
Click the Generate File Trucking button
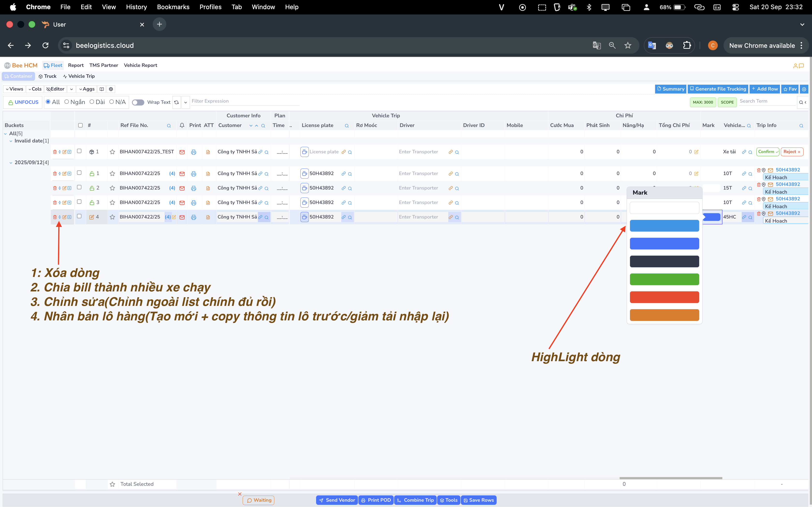(x=718, y=89)
